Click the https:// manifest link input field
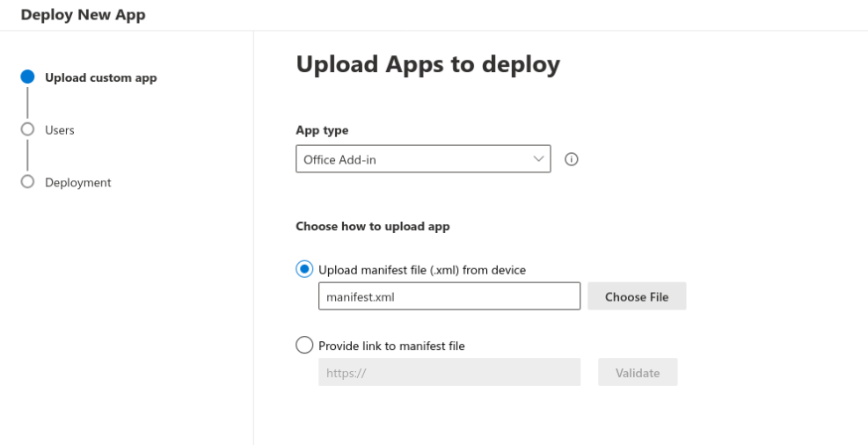The width and height of the screenshot is (868, 445). (x=449, y=372)
